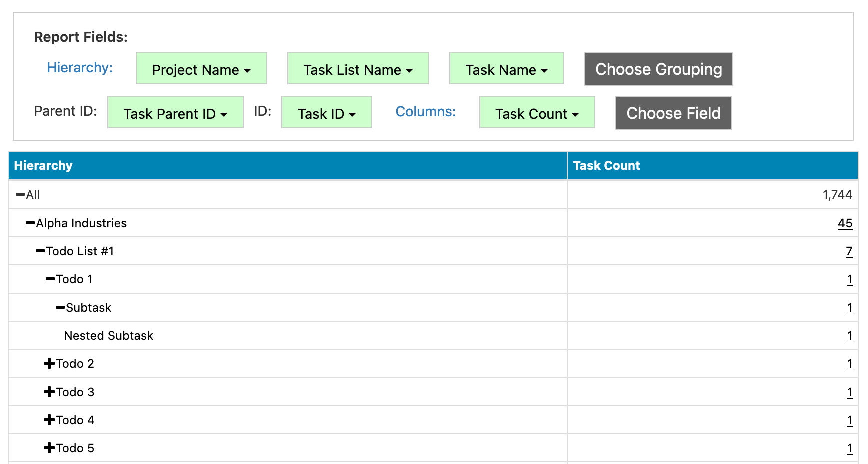The height and width of the screenshot is (464, 868).
Task: Open the 45 task count link for Alpha Industries
Action: coord(845,223)
